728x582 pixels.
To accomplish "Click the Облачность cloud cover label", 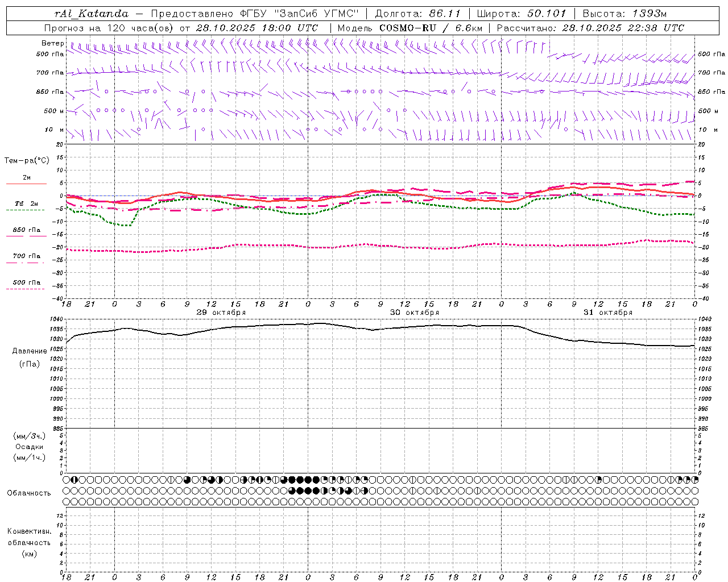I will tap(29, 493).
